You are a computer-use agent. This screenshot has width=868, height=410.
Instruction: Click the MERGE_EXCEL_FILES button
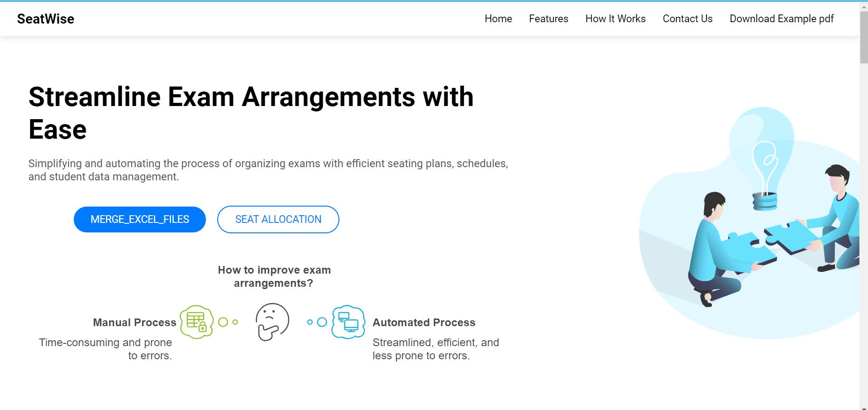pyautogui.click(x=140, y=219)
